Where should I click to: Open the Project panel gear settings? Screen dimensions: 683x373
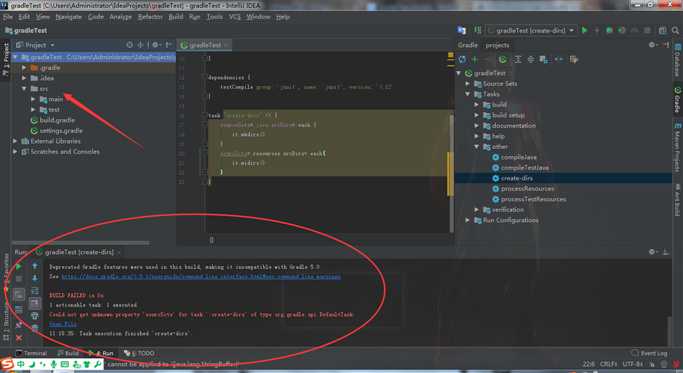[156, 45]
